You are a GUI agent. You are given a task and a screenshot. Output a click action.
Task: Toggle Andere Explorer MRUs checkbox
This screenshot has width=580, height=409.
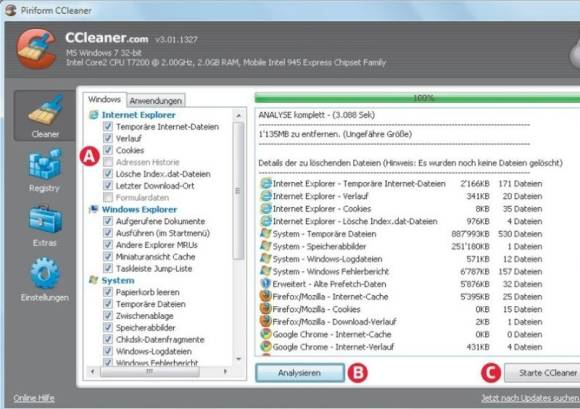coord(108,245)
